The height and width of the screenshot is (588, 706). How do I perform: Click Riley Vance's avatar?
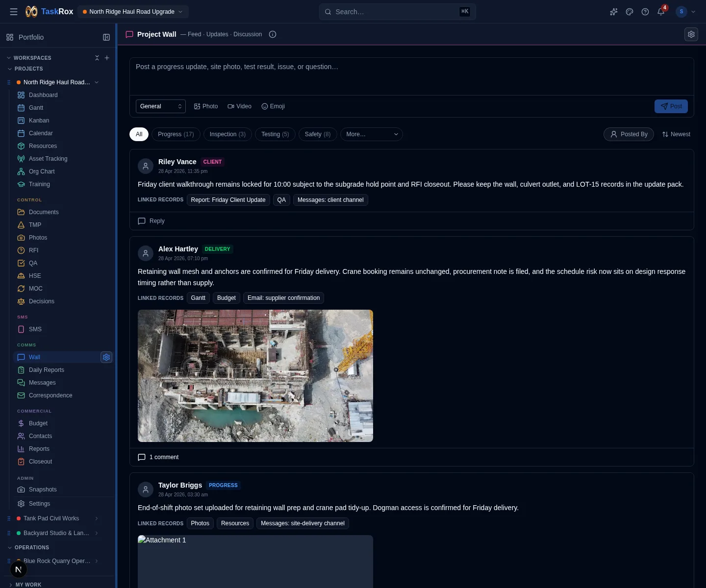146,166
